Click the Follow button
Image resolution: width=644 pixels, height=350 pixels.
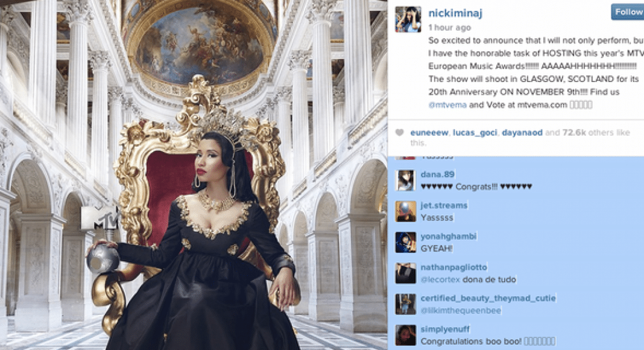tap(628, 12)
